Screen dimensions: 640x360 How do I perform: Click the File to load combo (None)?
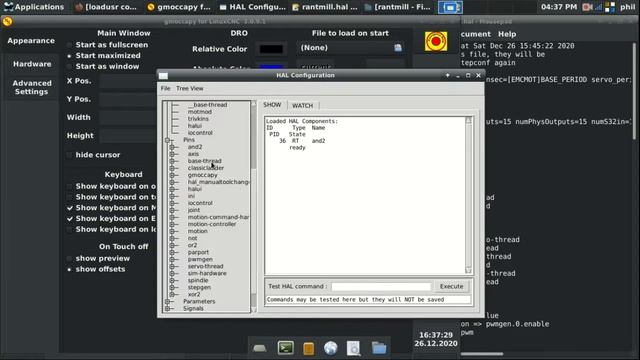click(351, 48)
